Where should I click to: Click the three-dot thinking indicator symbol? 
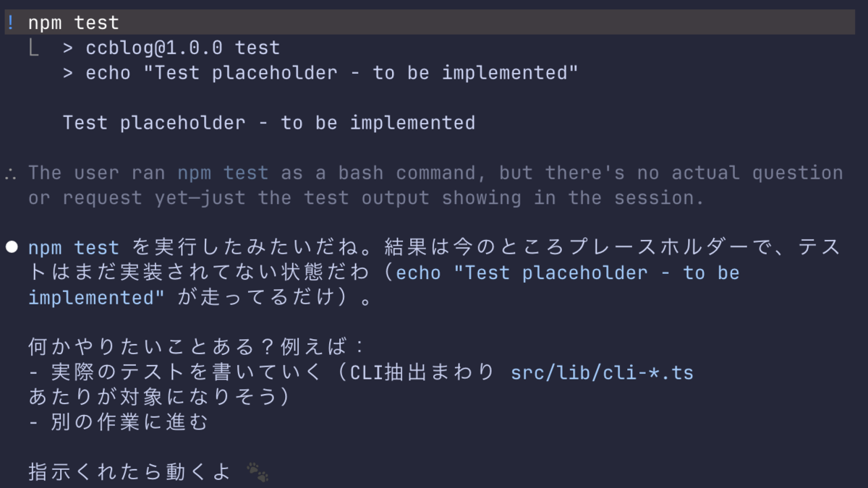(10, 174)
